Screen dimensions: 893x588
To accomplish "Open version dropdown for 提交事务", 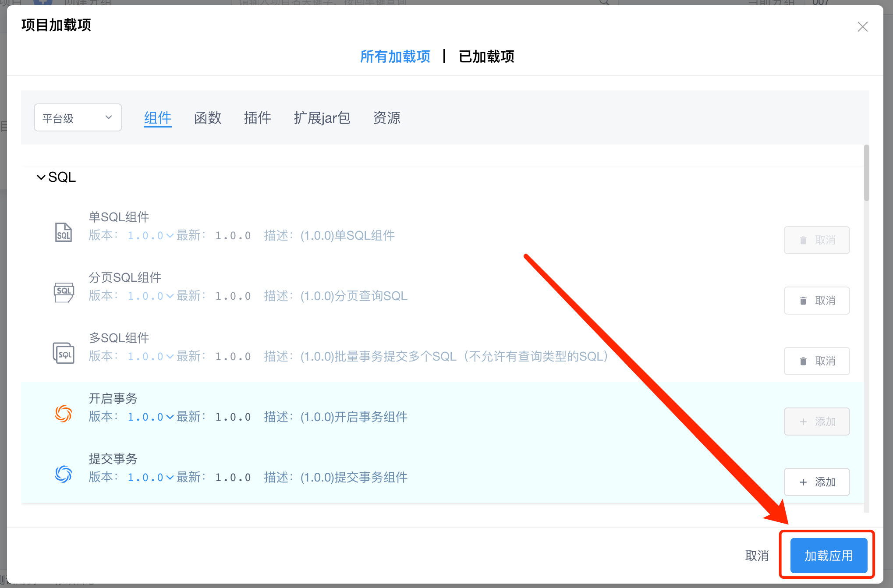I will point(150,478).
